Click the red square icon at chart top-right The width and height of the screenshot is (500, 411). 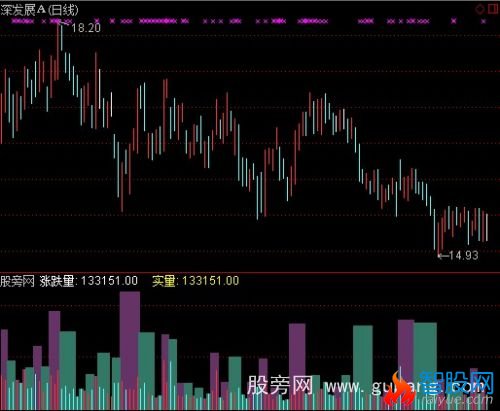coord(493,9)
